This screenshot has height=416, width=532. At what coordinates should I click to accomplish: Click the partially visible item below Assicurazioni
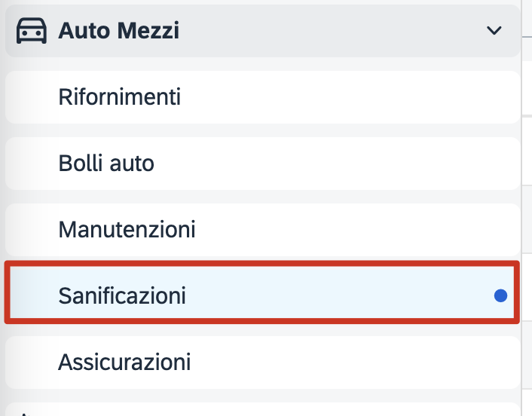pos(262,409)
